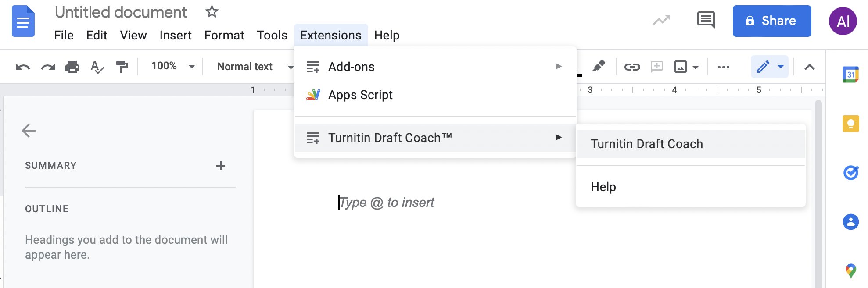Choose Turnitin Draft Coach submenu entry
868x288 pixels.
646,144
